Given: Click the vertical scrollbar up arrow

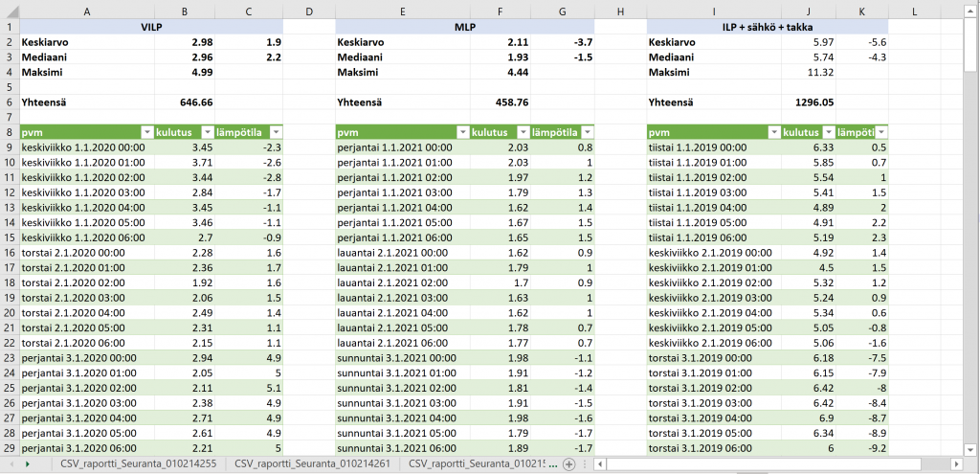Looking at the screenshot, I should coord(970,11).
